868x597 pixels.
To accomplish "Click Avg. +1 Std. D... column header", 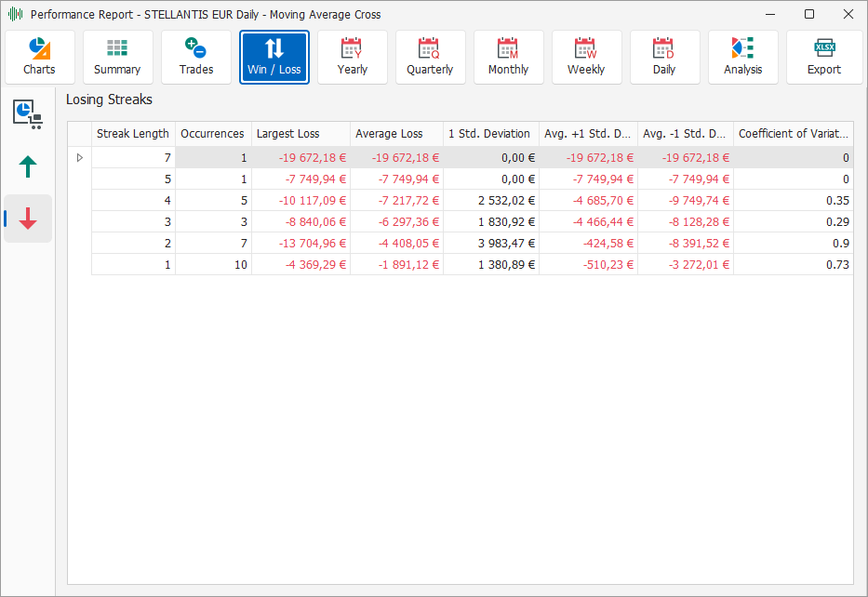I will pyautogui.click(x=588, y=134).
